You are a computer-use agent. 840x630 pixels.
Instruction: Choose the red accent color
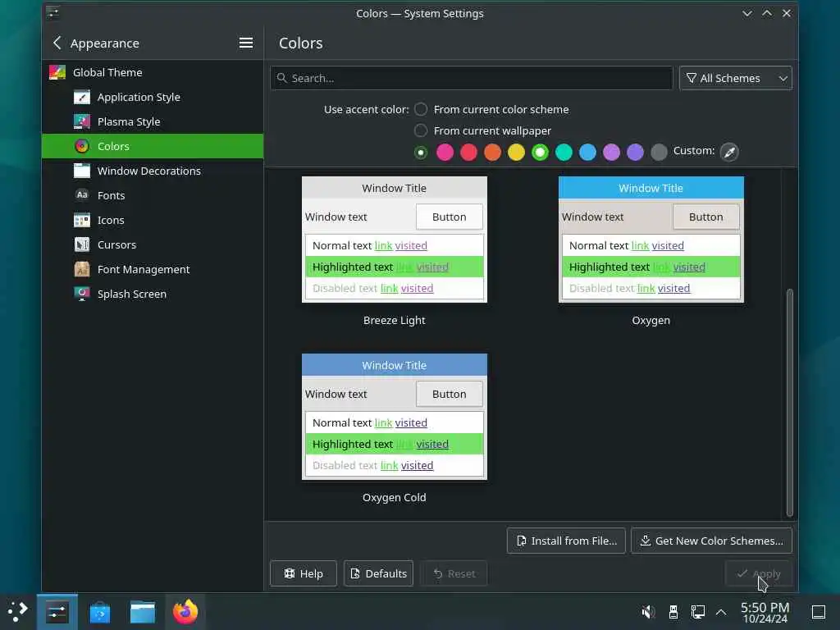[468, 152]
